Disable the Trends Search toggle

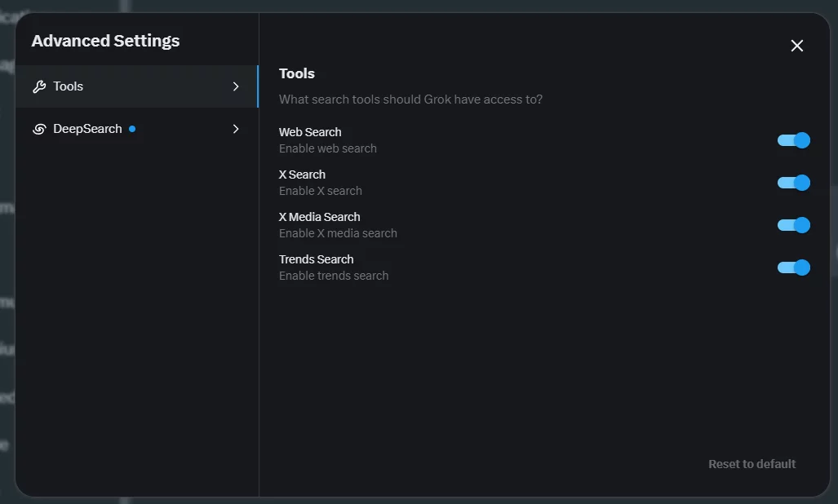794,267
